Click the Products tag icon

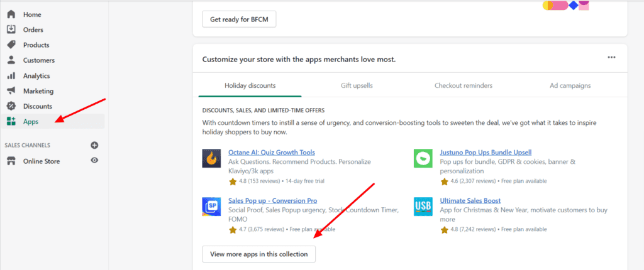11,45
